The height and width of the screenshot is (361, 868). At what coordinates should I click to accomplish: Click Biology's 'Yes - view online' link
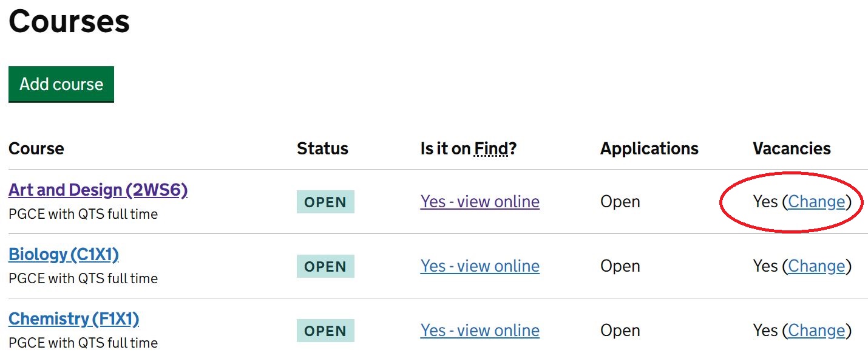point(480,266)
